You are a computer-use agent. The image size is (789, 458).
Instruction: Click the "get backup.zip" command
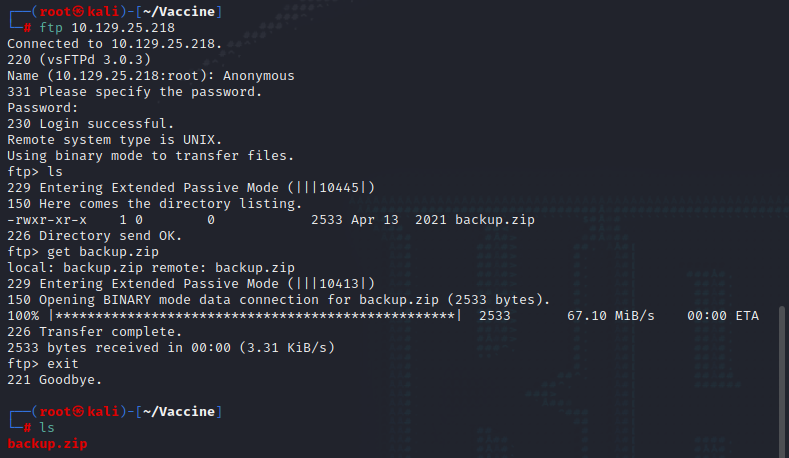pyautogui.click(x=95, y=252)
